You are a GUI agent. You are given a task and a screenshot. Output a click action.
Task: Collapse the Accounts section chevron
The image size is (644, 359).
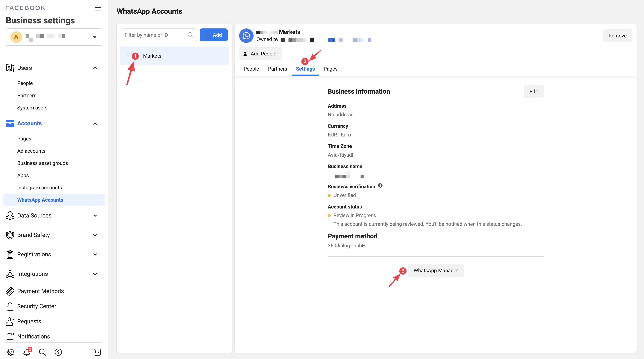click(95, 124)
